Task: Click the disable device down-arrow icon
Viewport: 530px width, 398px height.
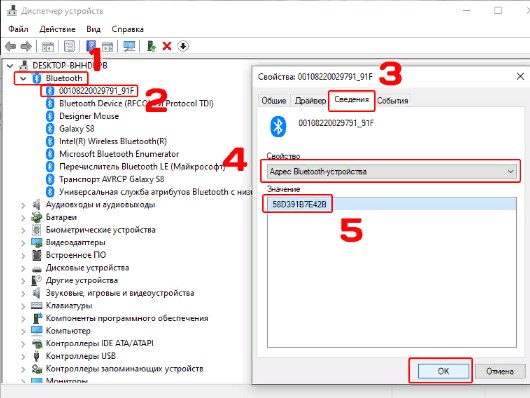Action: (x=183, y=46)
